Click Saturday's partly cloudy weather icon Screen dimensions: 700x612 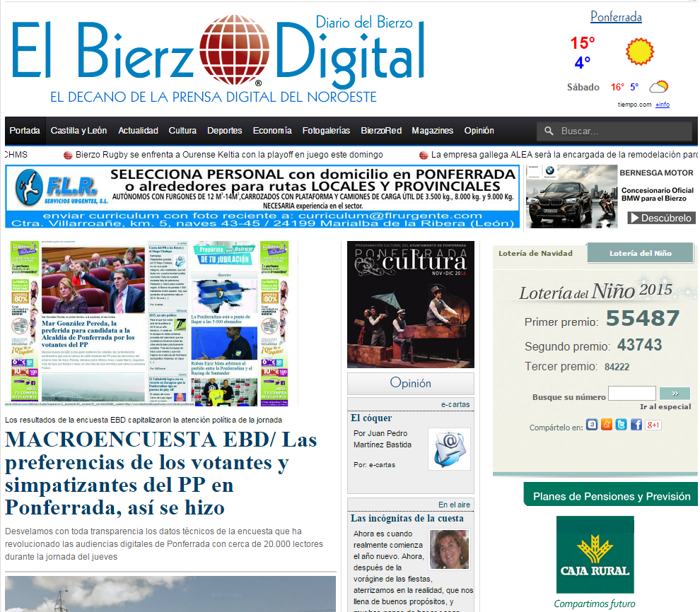point(658,86)
